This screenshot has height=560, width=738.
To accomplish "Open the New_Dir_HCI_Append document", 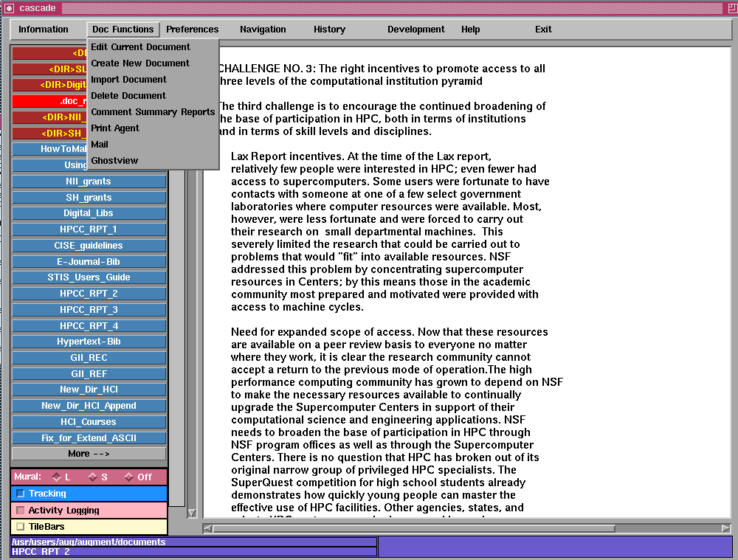I will pyautogui.click(x=89, y=406).
